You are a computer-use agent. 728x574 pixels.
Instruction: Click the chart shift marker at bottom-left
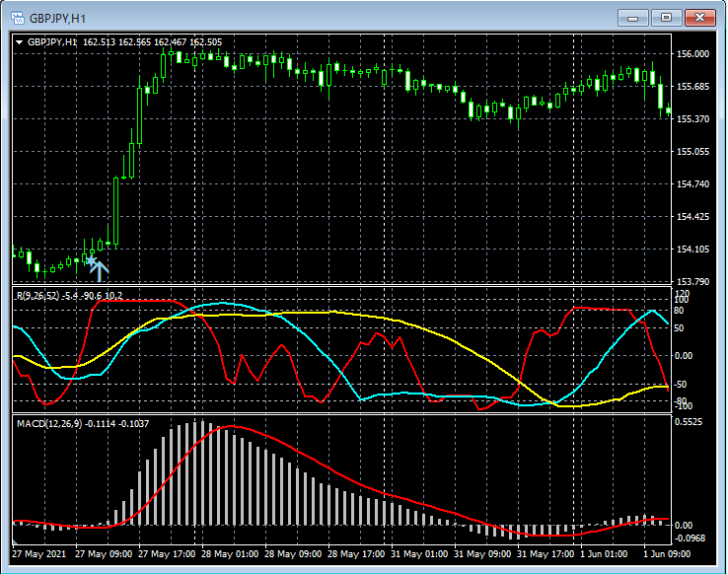(15, 542)
